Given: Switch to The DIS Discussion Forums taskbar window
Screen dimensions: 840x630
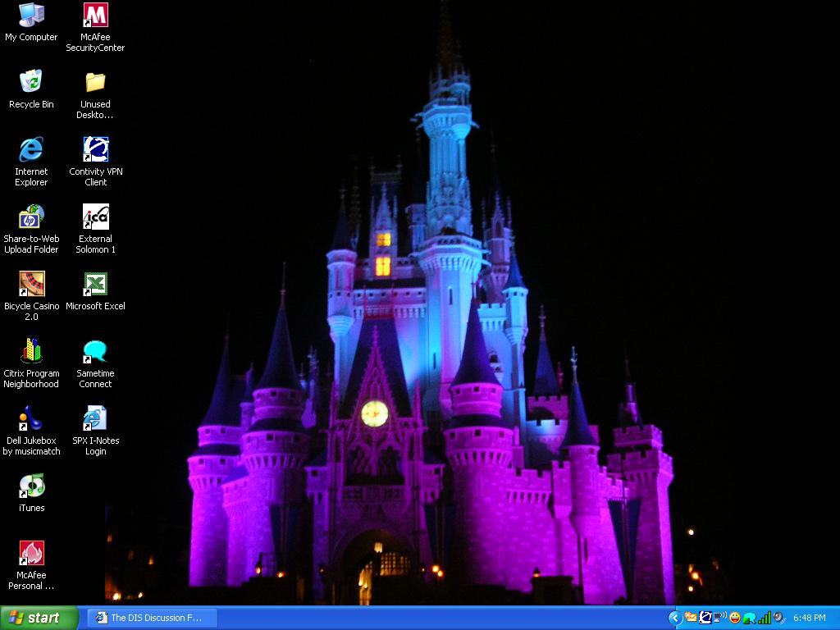Looking at the screenshot, I should point(153,618).
